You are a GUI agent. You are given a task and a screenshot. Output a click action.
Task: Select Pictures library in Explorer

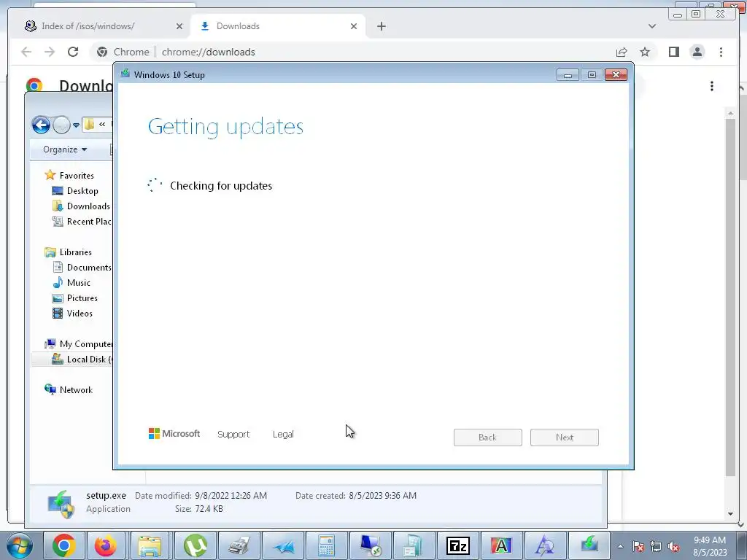click(x=82, y=298)
